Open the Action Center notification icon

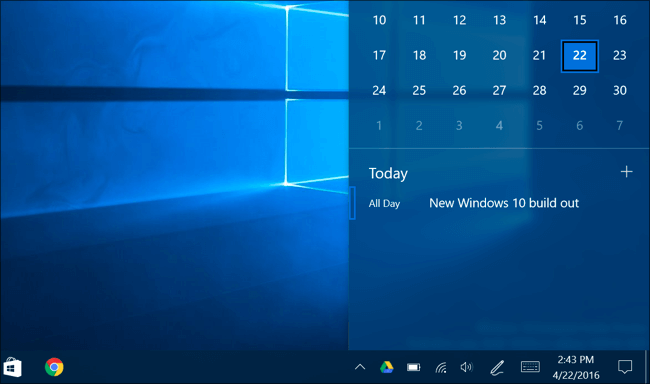click(625, 367)
